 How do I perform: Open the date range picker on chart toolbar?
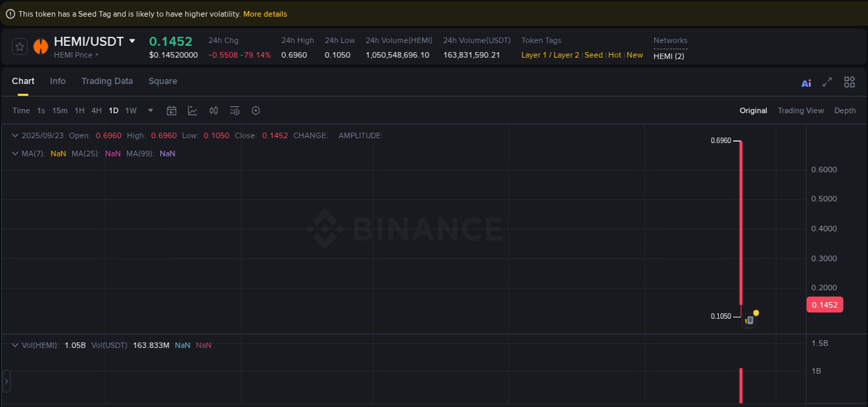[x=172, y=110]
